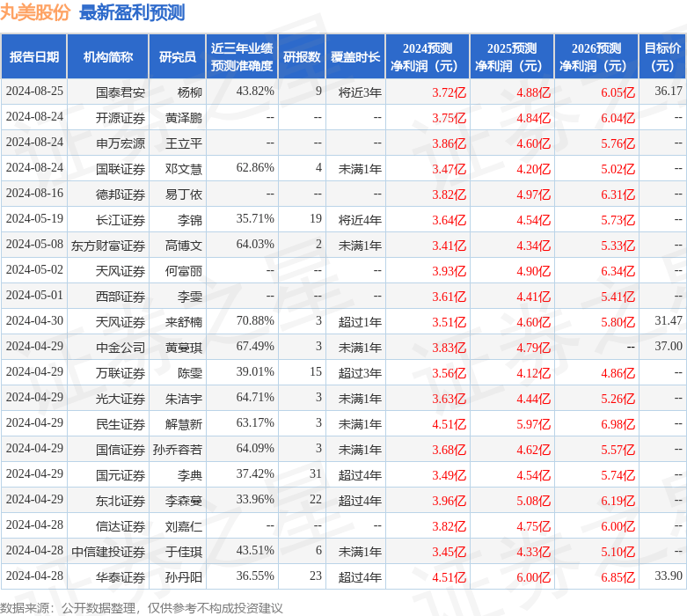This screenshot has height=616, width=687.
Task: Click the 2025预测净利润 column header
Action: click(512, 56)
